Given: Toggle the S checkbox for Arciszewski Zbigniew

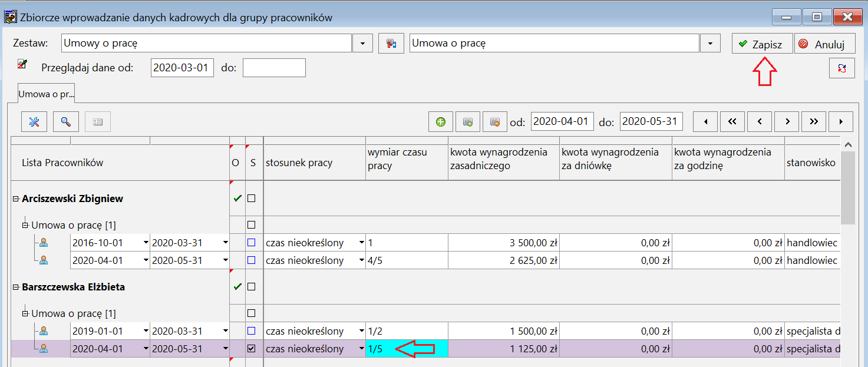Looking at the screenshot, I should click(x=252, y=199).
